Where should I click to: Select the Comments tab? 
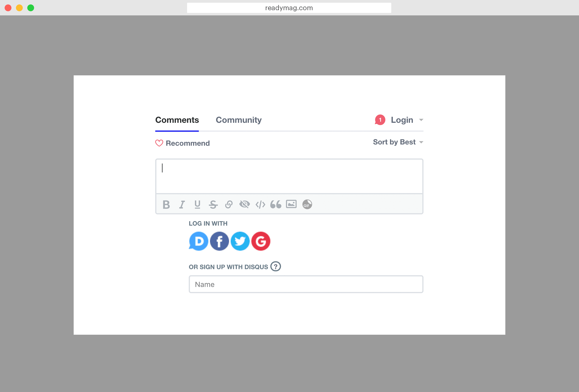(x=177, y=120)
